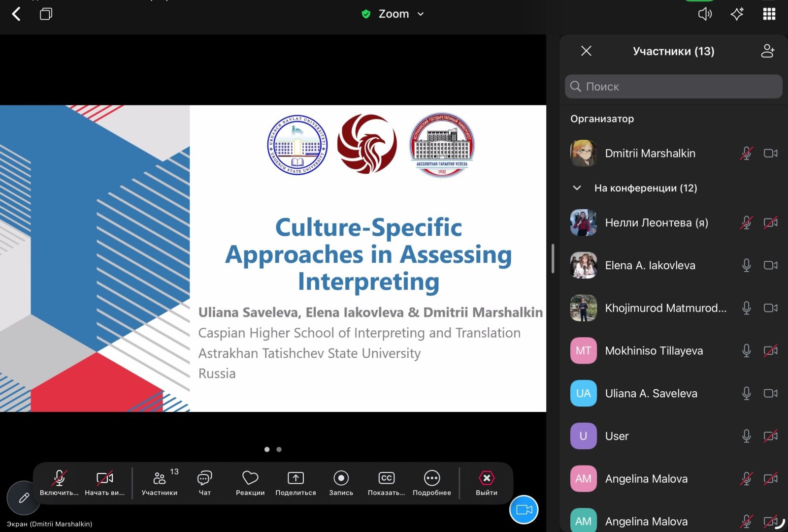The height and width of the screenshot is (532, 788).
Task: Open the annotation pencil tool
Action: [x=24, y=498]
